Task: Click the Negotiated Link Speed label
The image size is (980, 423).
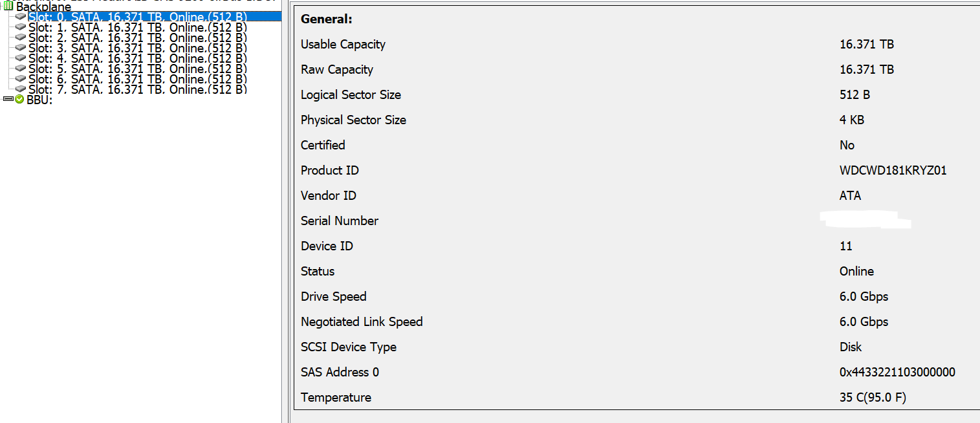Action: 362,322
